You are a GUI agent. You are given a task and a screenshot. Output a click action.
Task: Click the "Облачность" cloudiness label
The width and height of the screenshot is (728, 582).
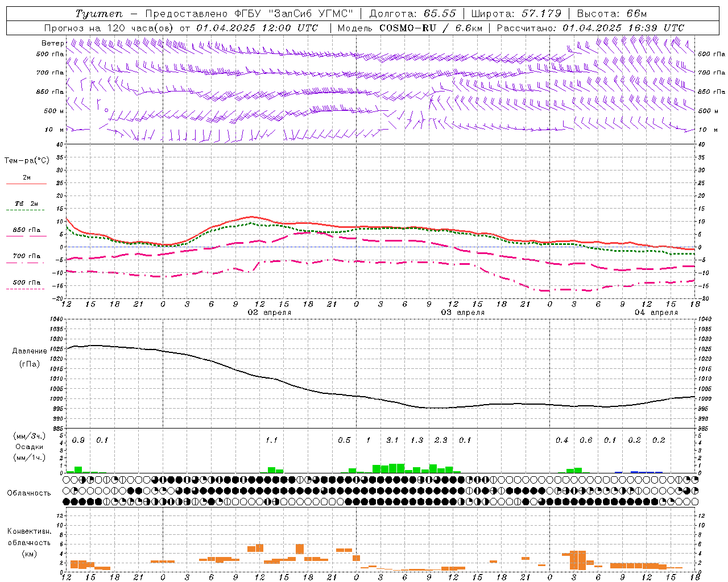pyautogui.click(x=29, y=493)
